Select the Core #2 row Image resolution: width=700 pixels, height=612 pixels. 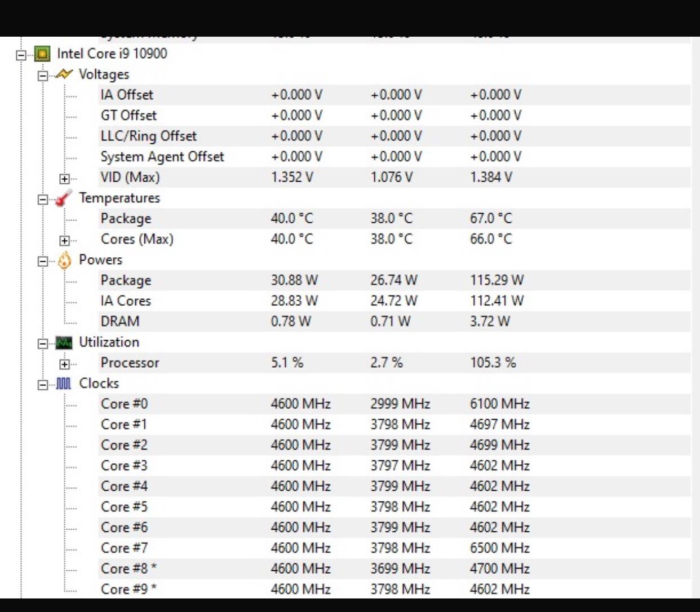(395, 445)
